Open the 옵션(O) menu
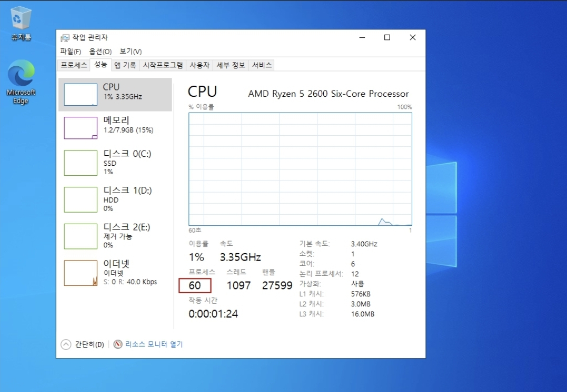The height and width of the screenshot is (392, 567). click(100, 52)
